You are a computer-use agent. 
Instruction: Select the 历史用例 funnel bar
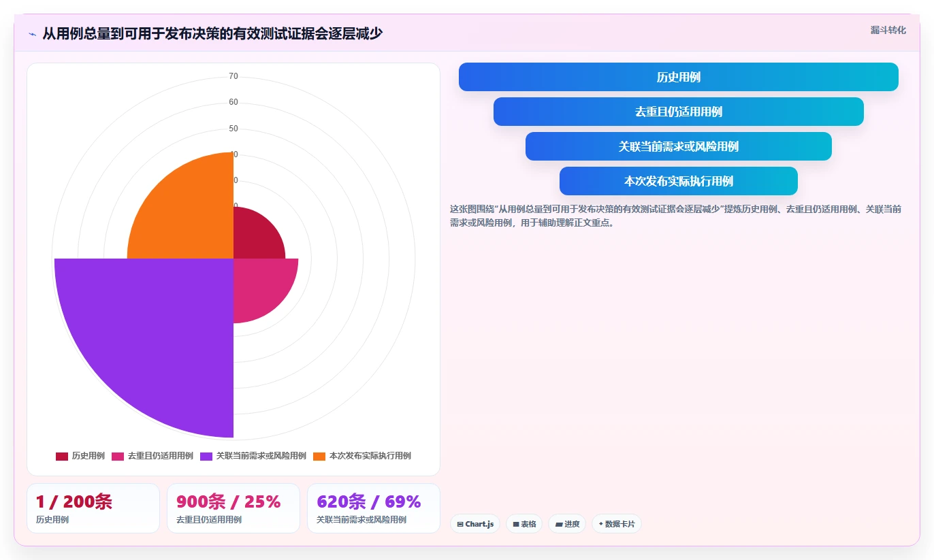[678, 77]
